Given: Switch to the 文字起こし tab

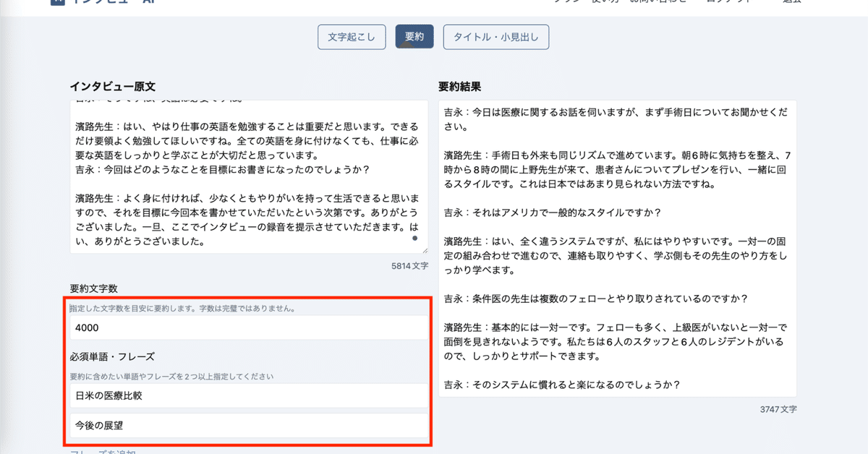Looking at the screenshot, I should tap(351, 37).
